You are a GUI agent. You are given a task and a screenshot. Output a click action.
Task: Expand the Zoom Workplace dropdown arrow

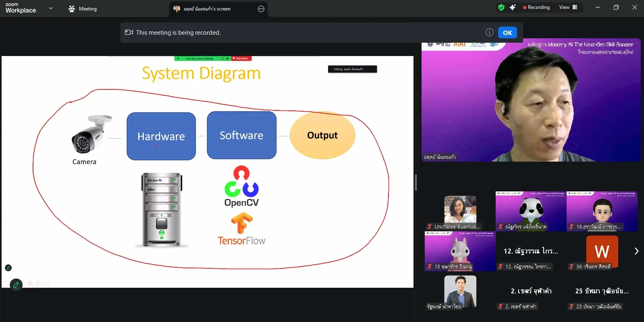[x=51, y=8]
